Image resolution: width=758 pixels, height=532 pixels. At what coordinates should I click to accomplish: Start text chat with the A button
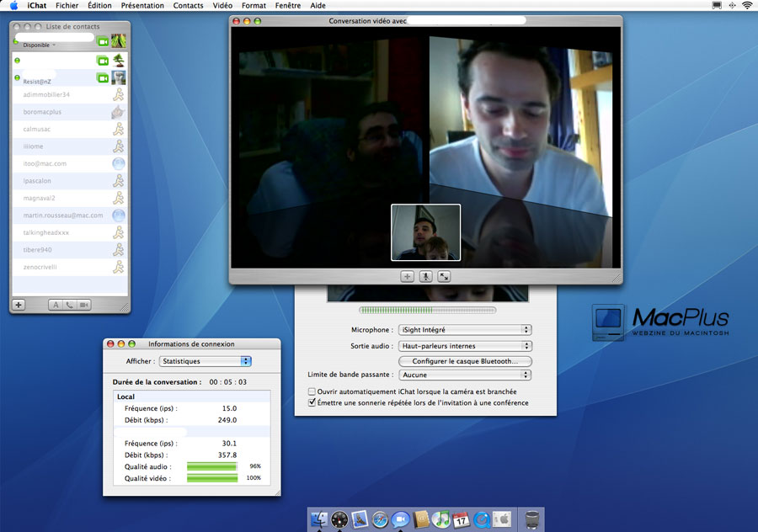pyautogui.click(x=56, y=305)
